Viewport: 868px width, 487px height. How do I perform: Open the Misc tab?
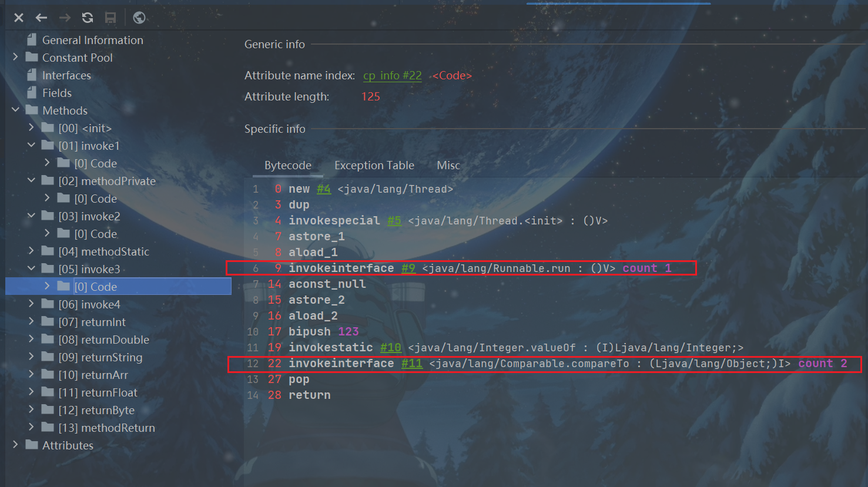point(448,166)
